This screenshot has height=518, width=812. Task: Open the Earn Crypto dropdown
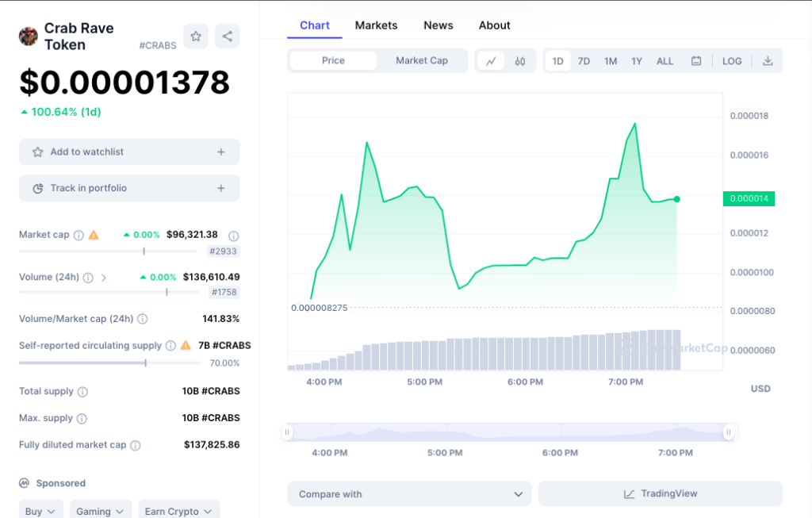[178, 510]
